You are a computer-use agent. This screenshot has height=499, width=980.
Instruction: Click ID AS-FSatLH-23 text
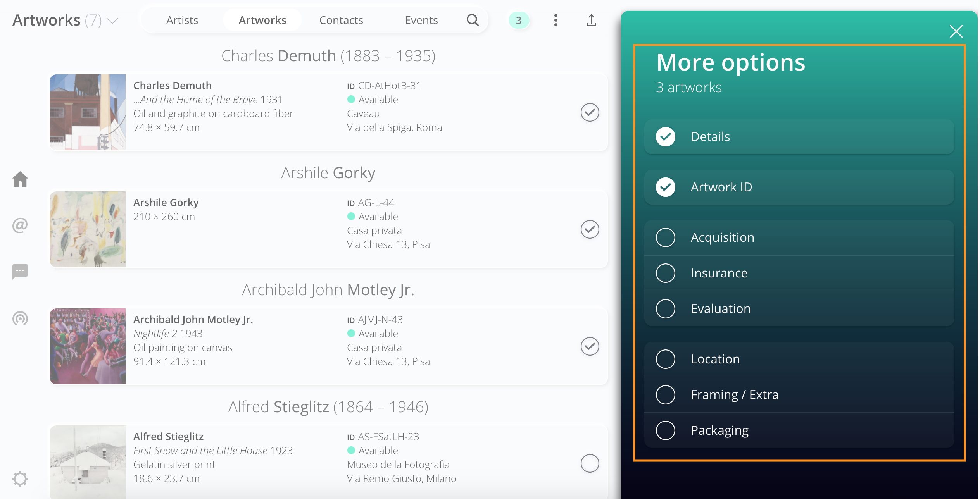tap(383, 437)
